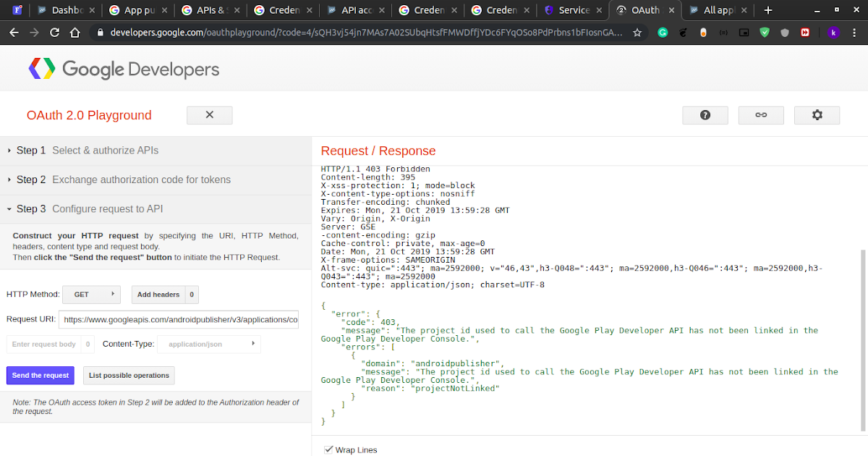The height and width of the screenshot is (456, 868).
Task: Open the purple 'k' profile avatar
Action: pos(834,33)
